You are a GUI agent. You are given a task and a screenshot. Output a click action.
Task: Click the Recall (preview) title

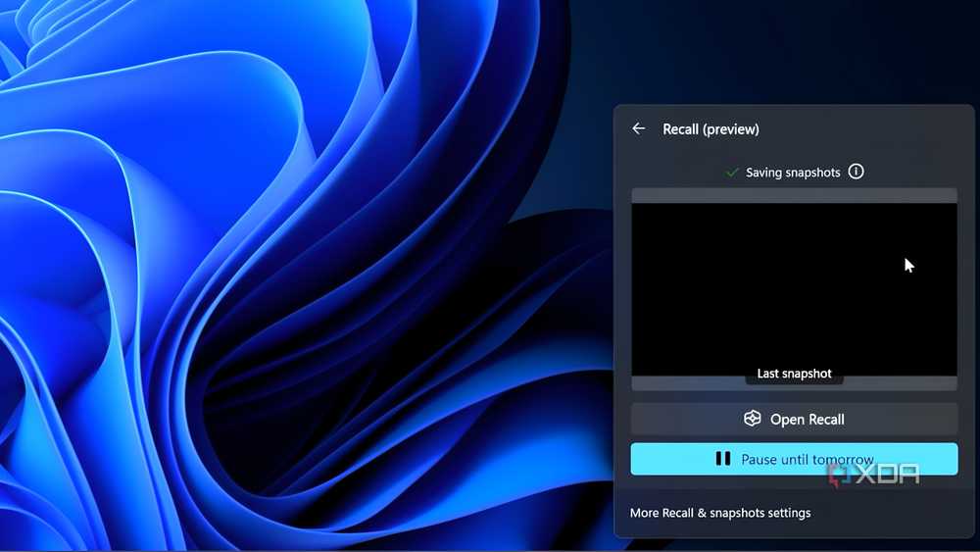click(x=710, y=129)
